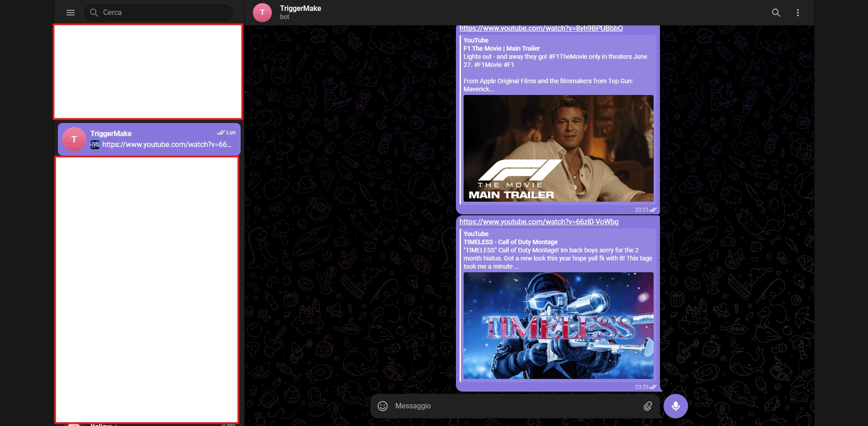This screenshot has width=868, height=426.
Task: Click the magnifier icon in Cerca field
Action: click(94, 13)
